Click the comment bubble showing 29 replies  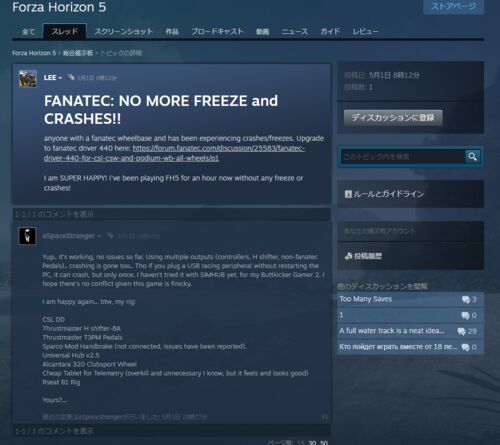click(x=461, y=331)
